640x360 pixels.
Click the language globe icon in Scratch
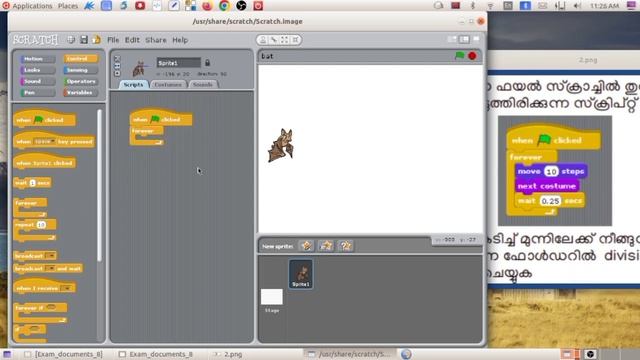(71, 40)
